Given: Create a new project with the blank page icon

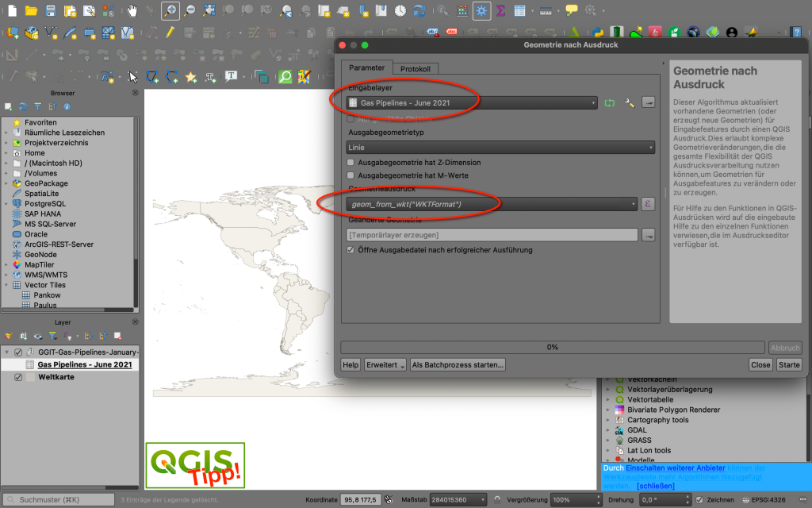Looking at the screenshot, I should 13,10.
